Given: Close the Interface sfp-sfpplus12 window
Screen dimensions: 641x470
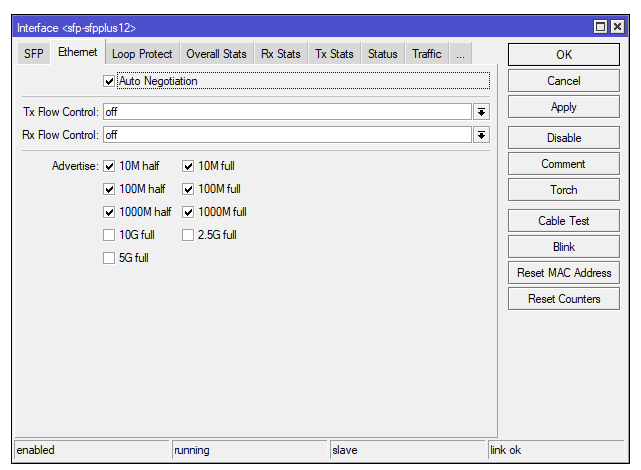Looking at the screenshot, I should (617, 27).
